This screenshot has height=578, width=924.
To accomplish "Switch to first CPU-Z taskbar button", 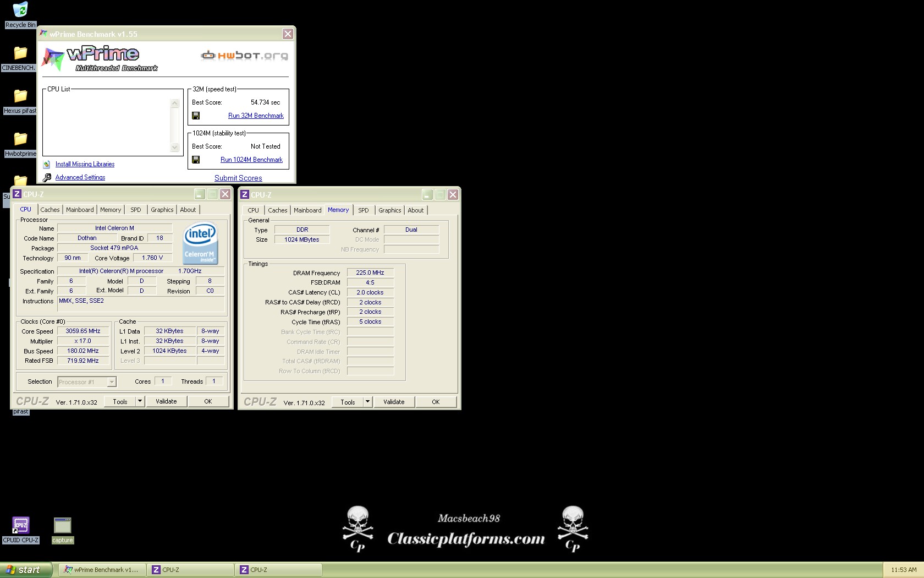I will tap(190, 570).
